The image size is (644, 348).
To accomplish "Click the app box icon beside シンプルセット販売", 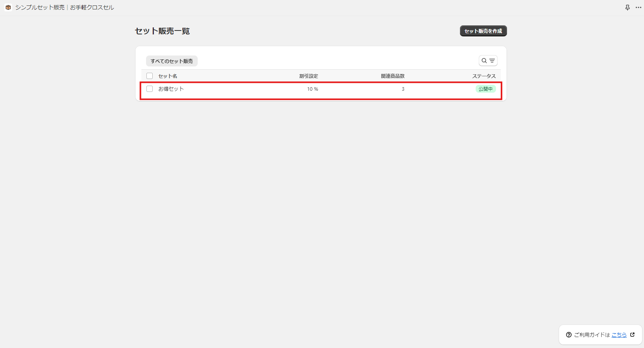I will [8, 7].
